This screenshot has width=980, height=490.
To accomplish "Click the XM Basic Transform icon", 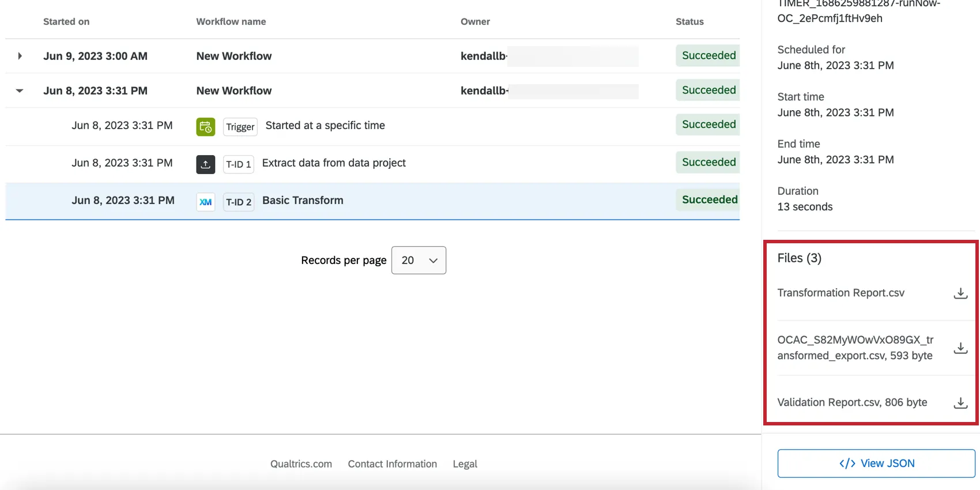I will click(x=205, y=202).
